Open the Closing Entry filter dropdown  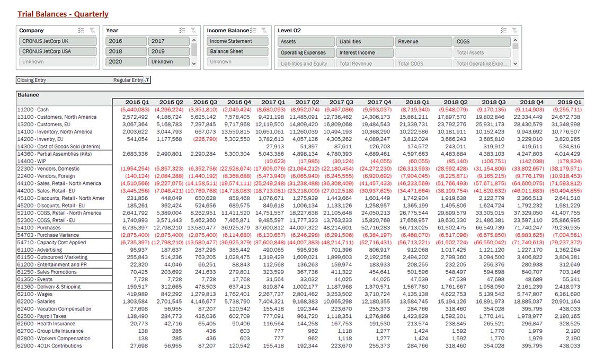pos(147,80)
